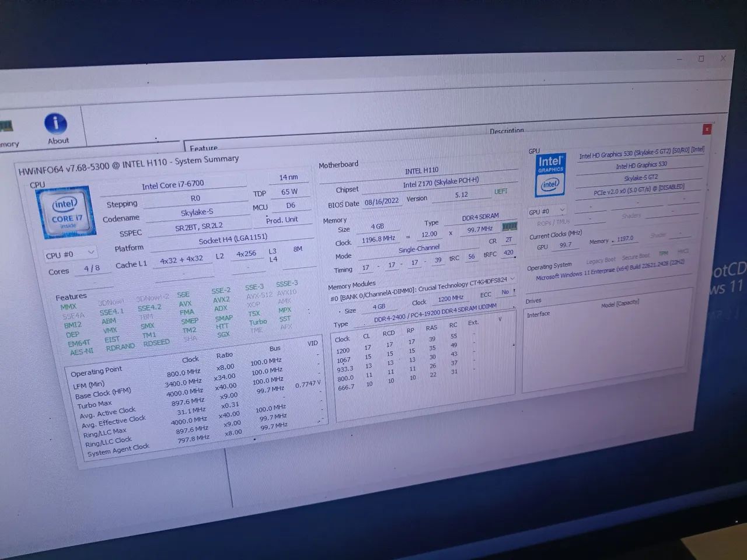Click the Intel Core i7 CPU logo

coord(66,213)
